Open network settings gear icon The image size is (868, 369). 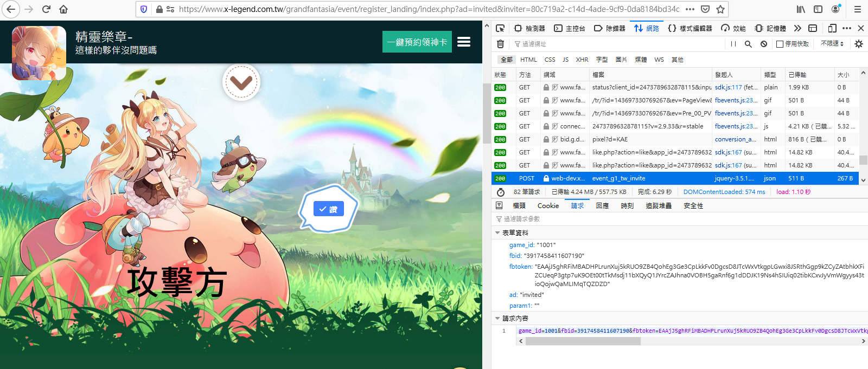(x=859, y=44)
